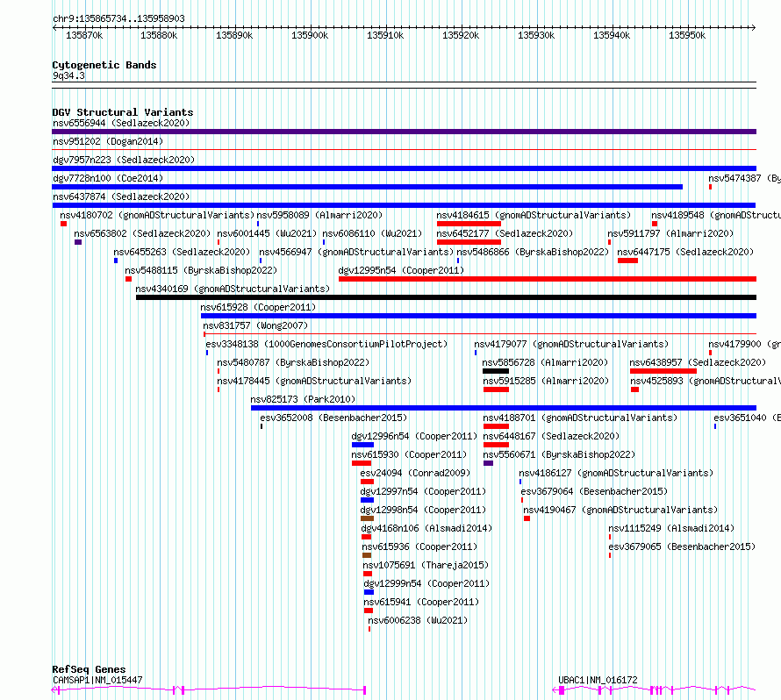Select the black nsv4340169 variant bar

click(447, 297)
